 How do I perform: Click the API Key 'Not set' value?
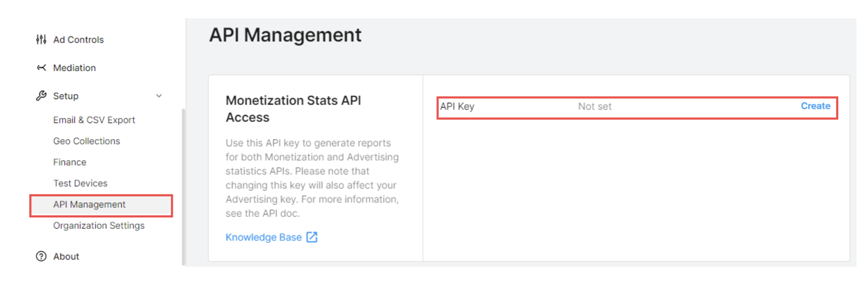595,107
